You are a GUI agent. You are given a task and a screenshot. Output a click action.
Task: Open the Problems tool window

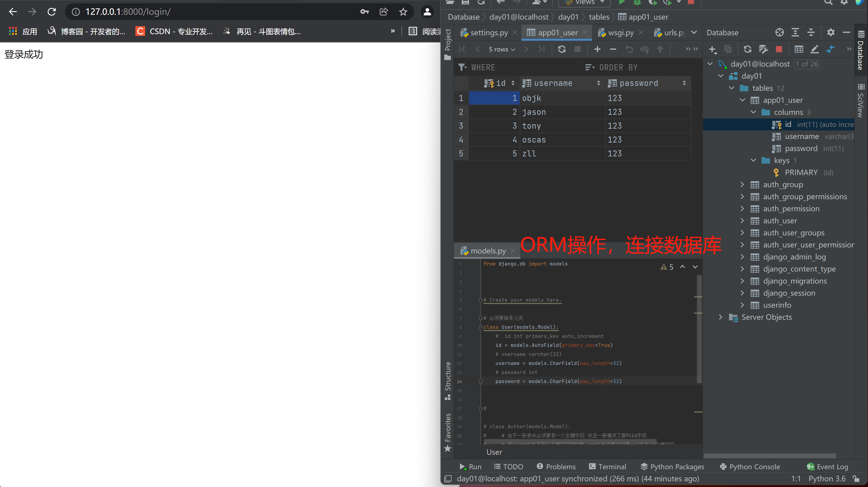(x=556, y=467)
